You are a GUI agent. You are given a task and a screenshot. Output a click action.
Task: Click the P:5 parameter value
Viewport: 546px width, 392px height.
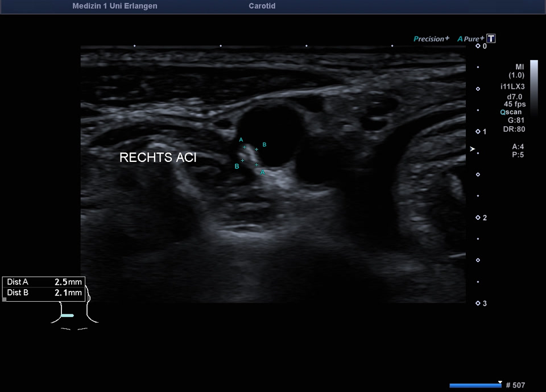(518, 155)
